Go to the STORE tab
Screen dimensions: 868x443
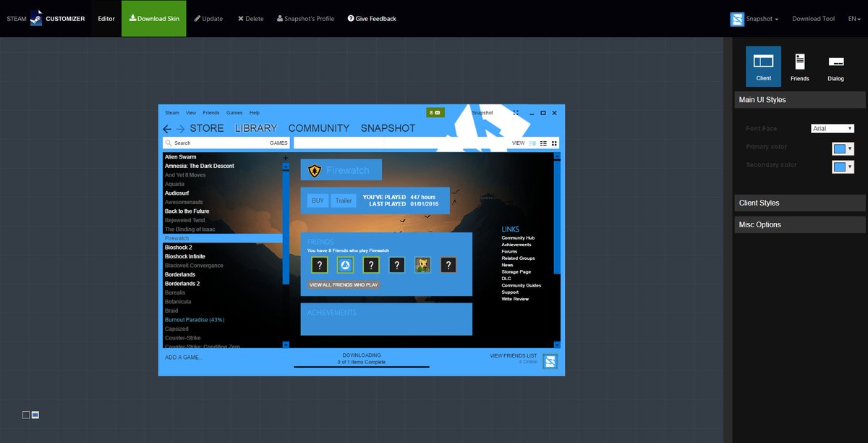click(x=207, y=128)
